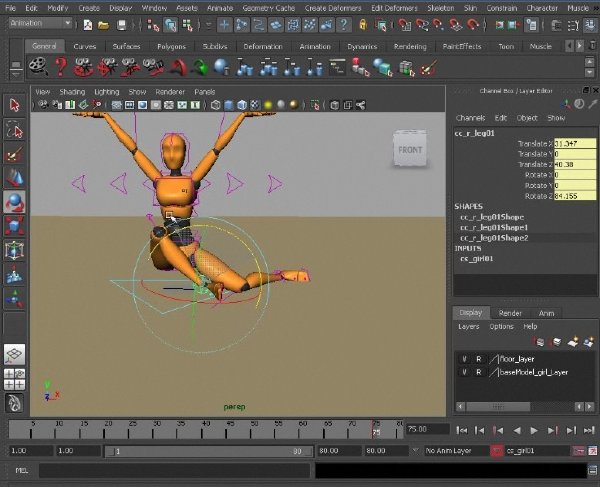Viewport: 600px width, 487px height.
Task: Toggle smooth shade all in viewport
Action: click(x=229, y=105)
